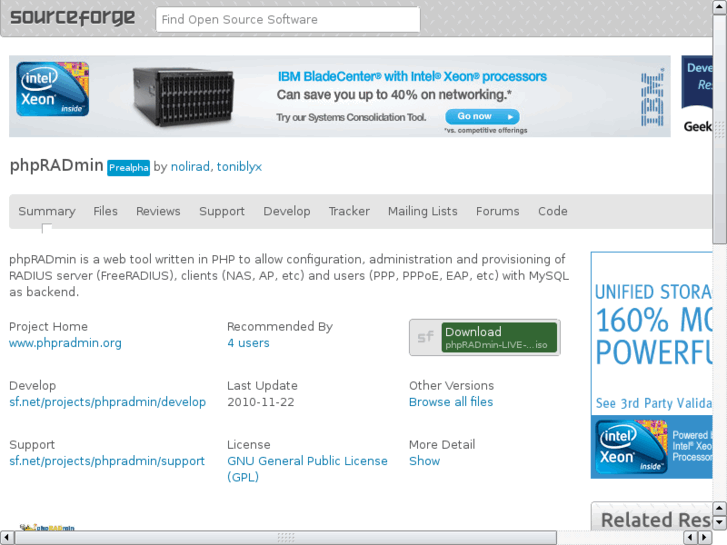The width and height of the screenshot is (727, 545).
Task: Click the vertical scrollbar thumb
Action: point(720,129)
